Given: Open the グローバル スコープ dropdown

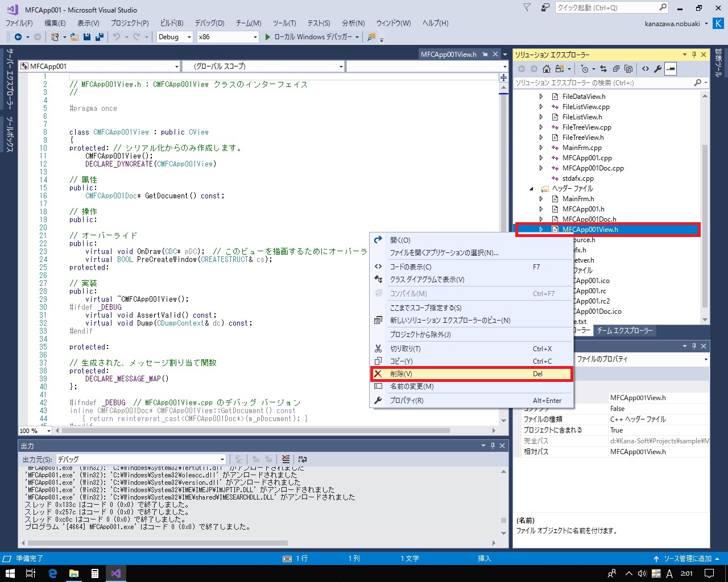Looking at the screenshot, I should point(263,66).
